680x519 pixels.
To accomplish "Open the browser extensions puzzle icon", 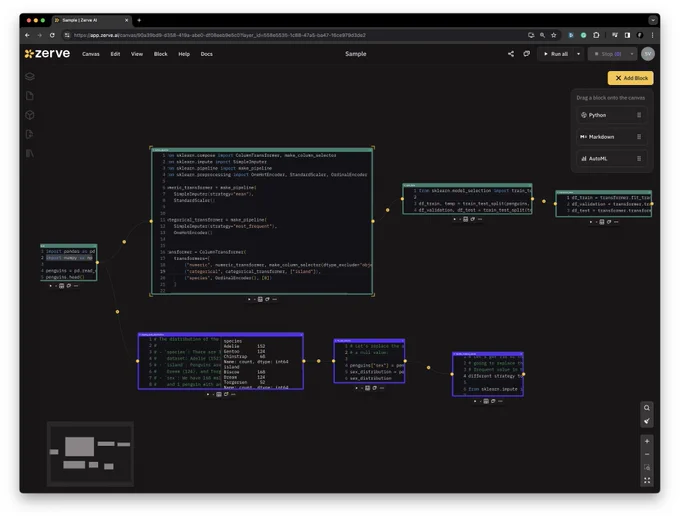I will click(x=596, y=35).
